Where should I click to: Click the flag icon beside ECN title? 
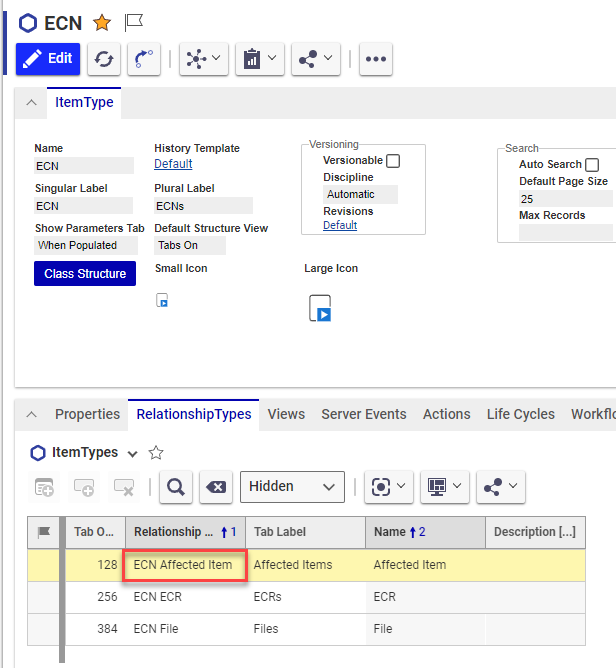133,22
